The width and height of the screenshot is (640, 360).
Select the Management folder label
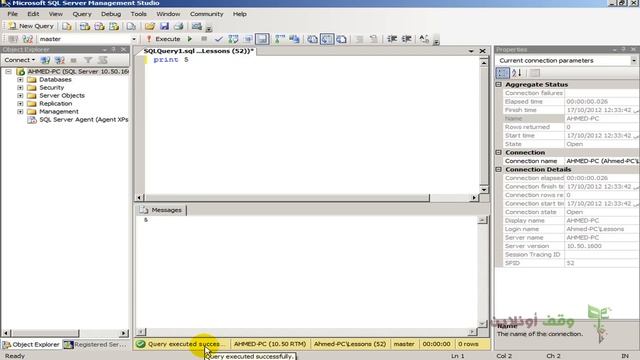pos(59,111)
